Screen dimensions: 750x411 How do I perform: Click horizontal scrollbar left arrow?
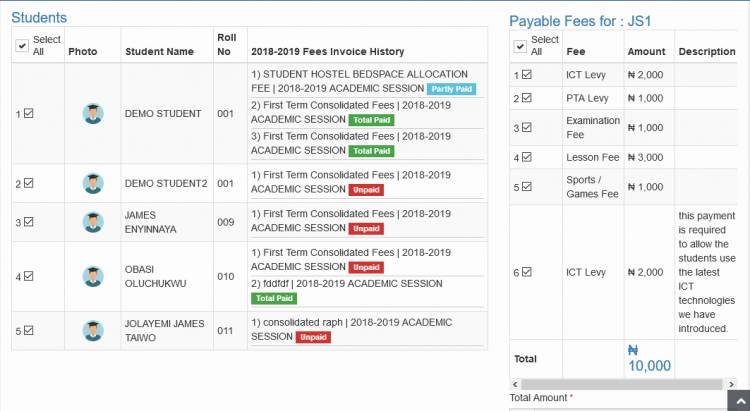tap(514, 384)
